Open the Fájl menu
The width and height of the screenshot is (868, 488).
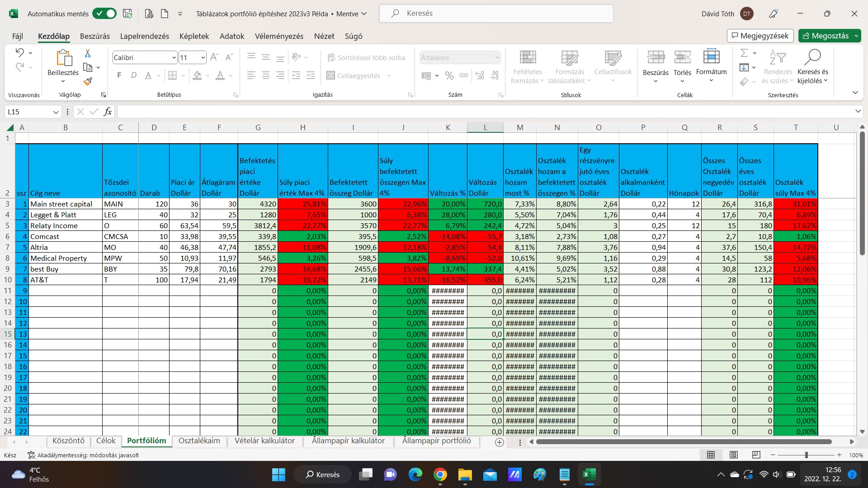point(18,36)
